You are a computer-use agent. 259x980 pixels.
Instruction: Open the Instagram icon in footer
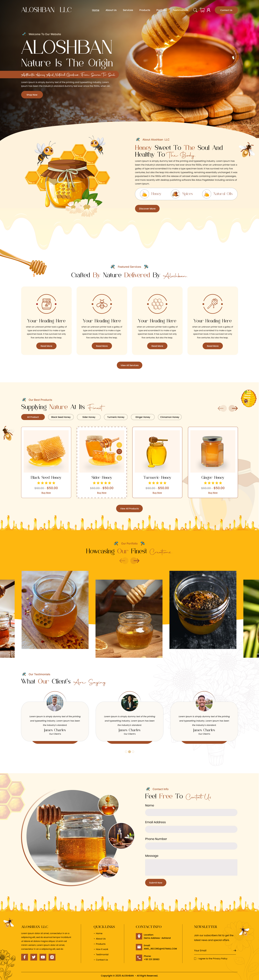(52, 957)
